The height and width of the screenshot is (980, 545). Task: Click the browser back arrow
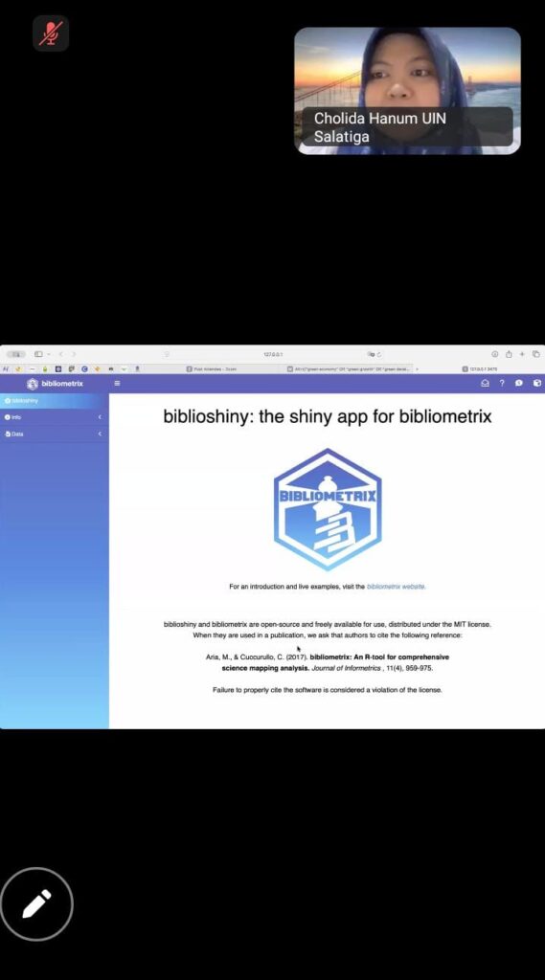tap(61, 354)
